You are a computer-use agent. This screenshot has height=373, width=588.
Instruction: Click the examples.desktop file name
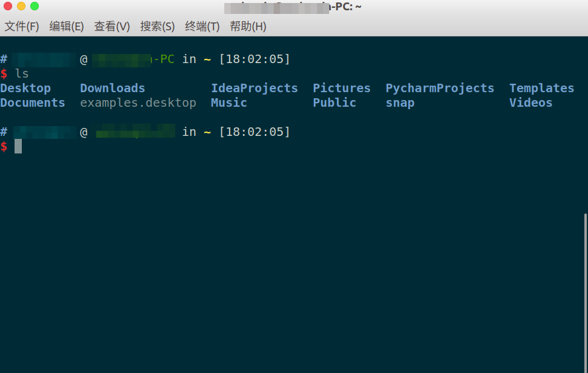[138, 103]
